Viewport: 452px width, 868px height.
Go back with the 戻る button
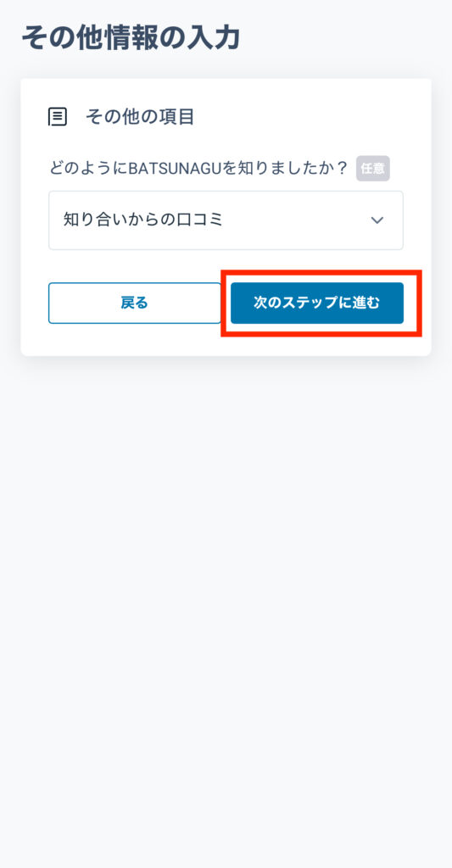(x=135, y=303)
